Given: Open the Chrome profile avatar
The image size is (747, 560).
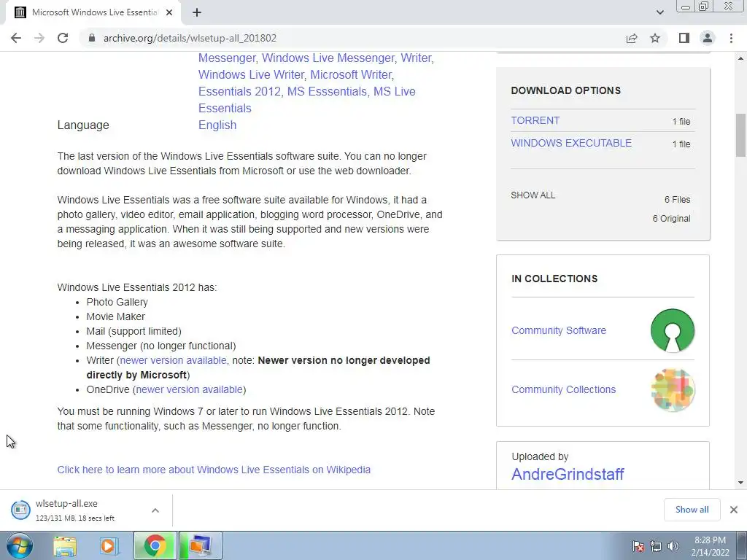Looking at the screenshot, I should point(708,38).
